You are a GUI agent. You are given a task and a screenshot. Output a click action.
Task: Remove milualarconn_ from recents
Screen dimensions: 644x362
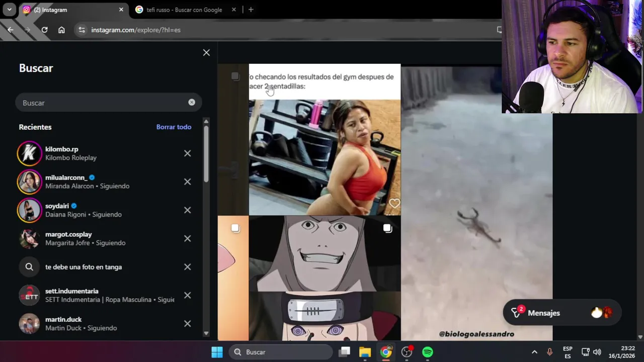[187, 182]
